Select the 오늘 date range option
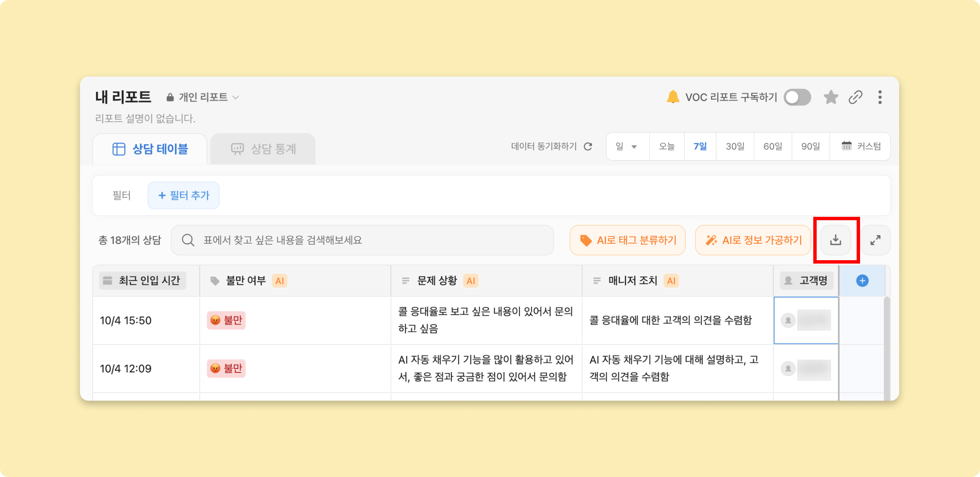 click(667, 147)
